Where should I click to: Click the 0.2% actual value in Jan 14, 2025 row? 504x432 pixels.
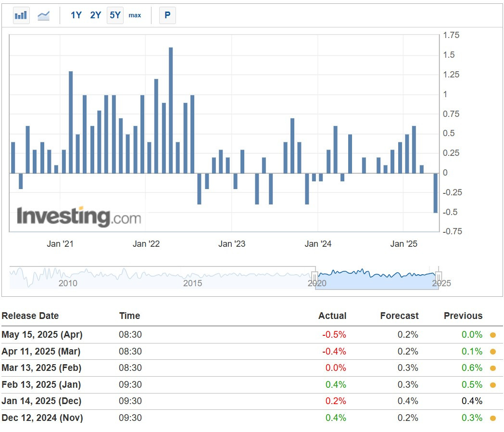(x=336, y=401)
